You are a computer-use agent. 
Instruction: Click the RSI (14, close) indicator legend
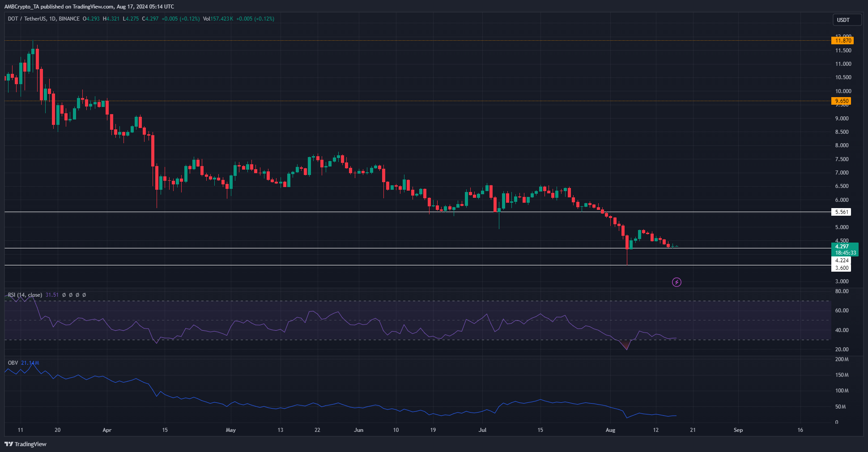[x=25, y=295]
